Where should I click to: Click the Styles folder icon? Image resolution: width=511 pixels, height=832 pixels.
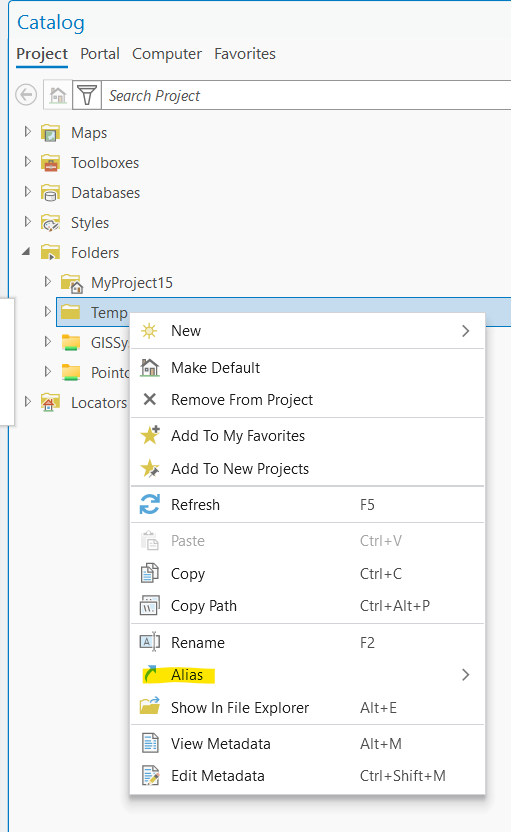(50, 223)
